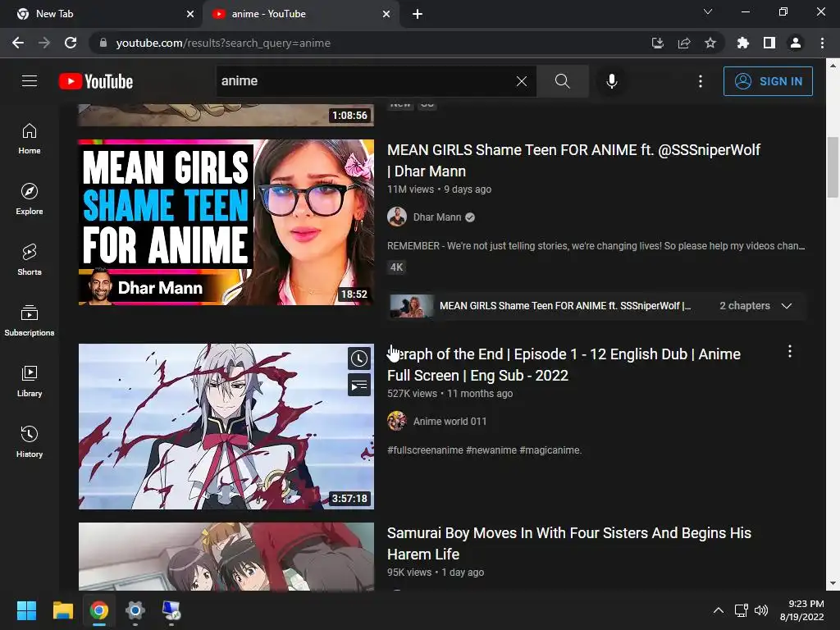Viewport: 840px width, 630px height.
Task: Click the page vertical scrollbar thumb
Action: point(833,167)
